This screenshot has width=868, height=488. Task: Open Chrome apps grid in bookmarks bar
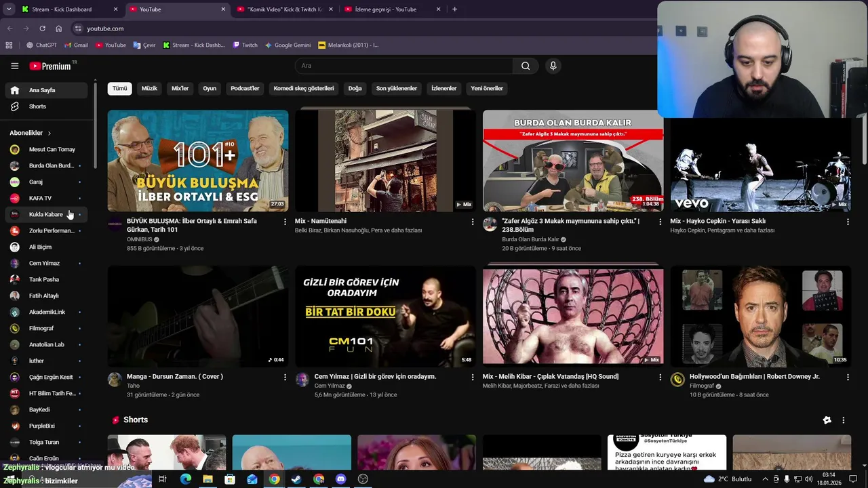(x=9, y=45)
